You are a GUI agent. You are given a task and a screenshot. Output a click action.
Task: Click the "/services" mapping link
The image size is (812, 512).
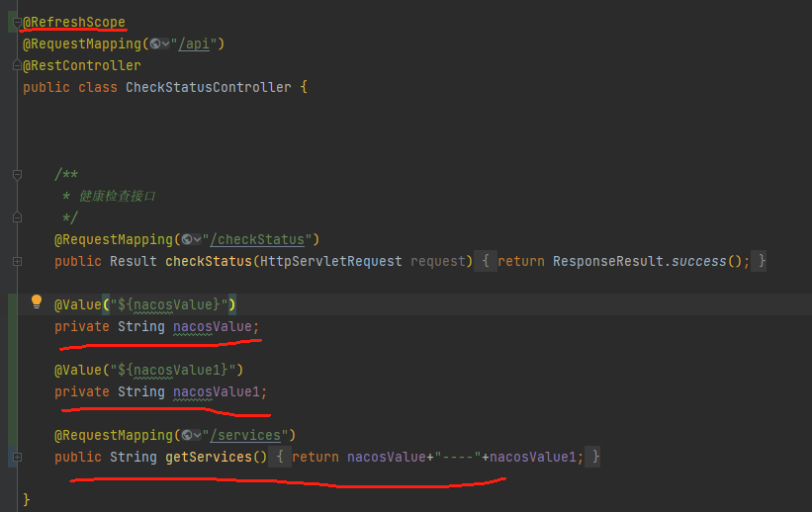(245, 435)
